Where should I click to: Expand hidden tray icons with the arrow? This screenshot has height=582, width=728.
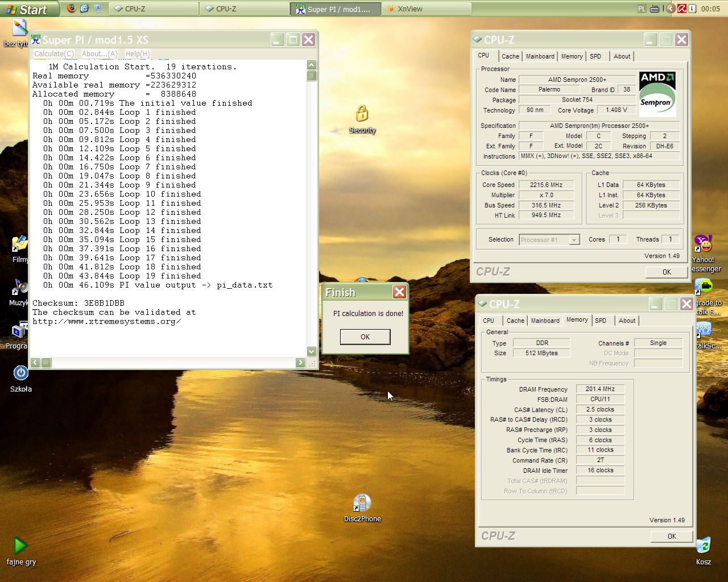coord(671,9)
